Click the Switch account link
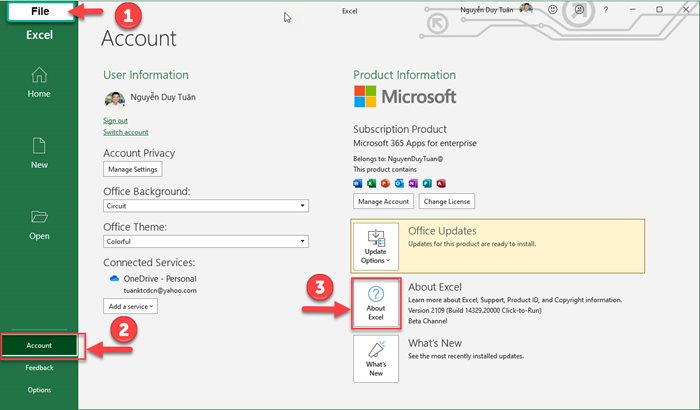The image size is (700, 410). 125,132
